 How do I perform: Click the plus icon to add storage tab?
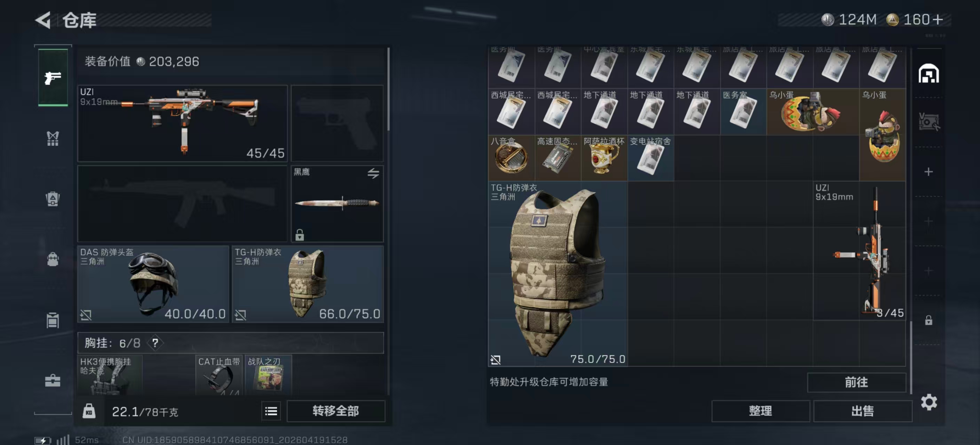click(928, 172)
